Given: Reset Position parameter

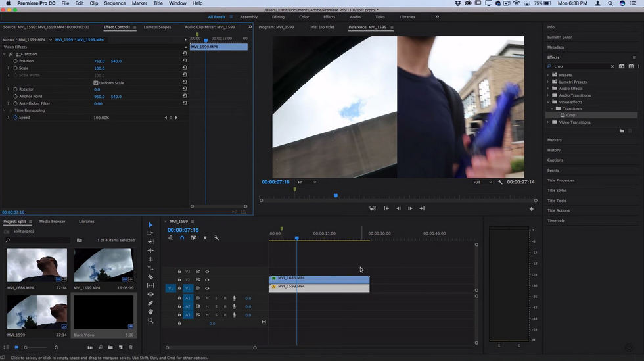Looking at the screenshot, I should [x=185, y=61].
